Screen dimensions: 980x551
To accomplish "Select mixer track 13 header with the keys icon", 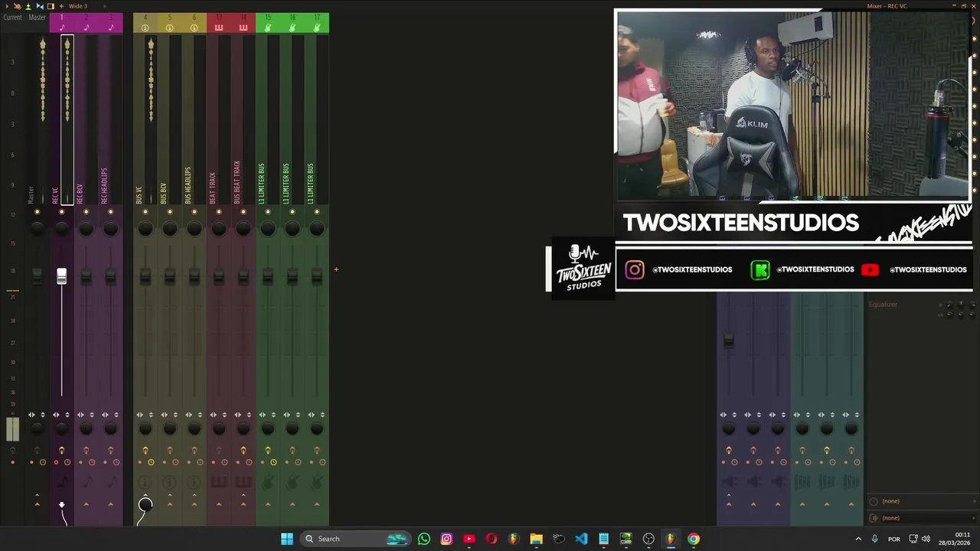I will pos(219,23).
